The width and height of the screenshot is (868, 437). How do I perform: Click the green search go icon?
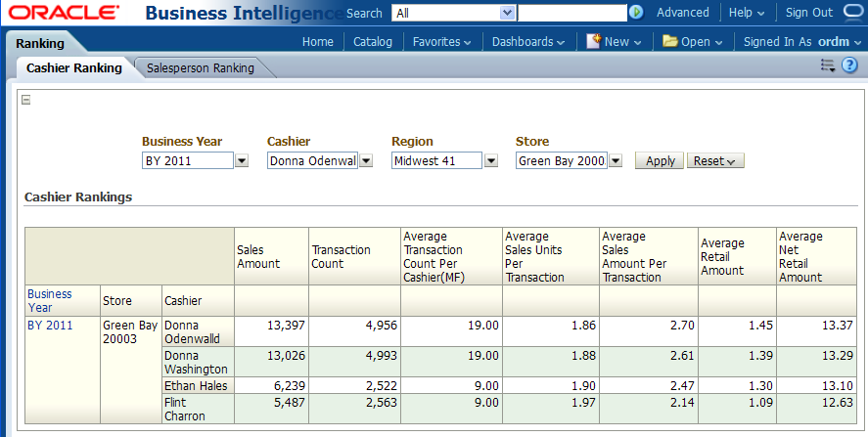[636, 13]
